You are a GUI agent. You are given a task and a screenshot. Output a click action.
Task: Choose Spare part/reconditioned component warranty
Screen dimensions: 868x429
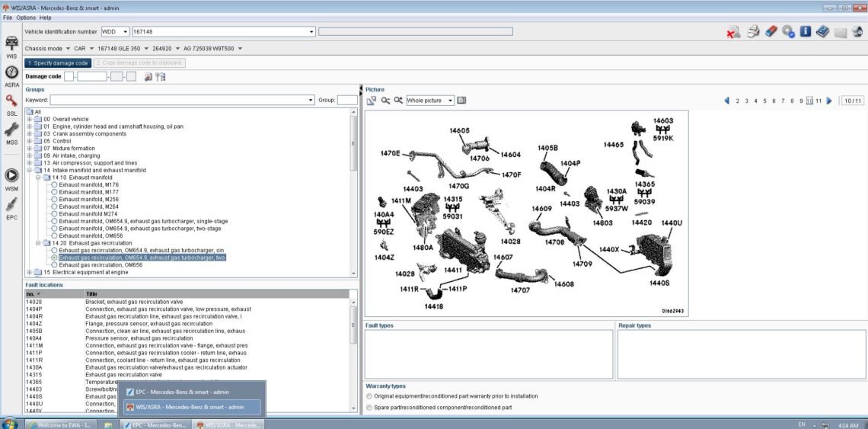pos(369,408)
